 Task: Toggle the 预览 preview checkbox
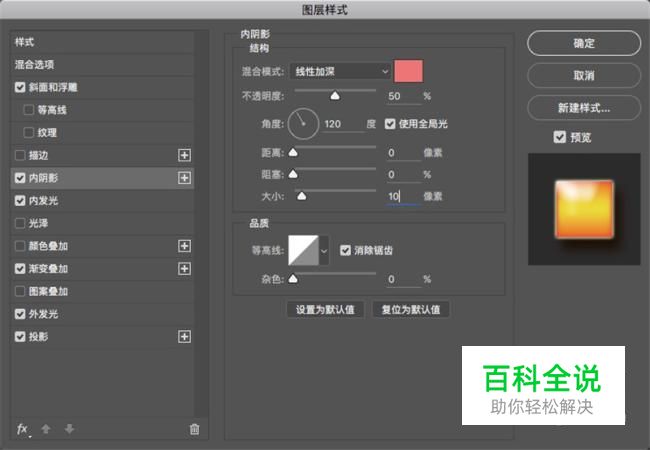[x=560, y=137]
